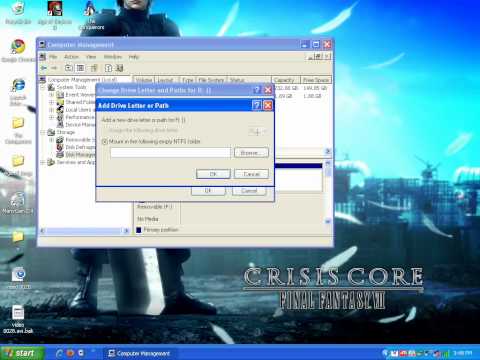The height and width of the screenshot is (360, 480).
Task: Open the drive letter combo box
Action: (258, 131)
